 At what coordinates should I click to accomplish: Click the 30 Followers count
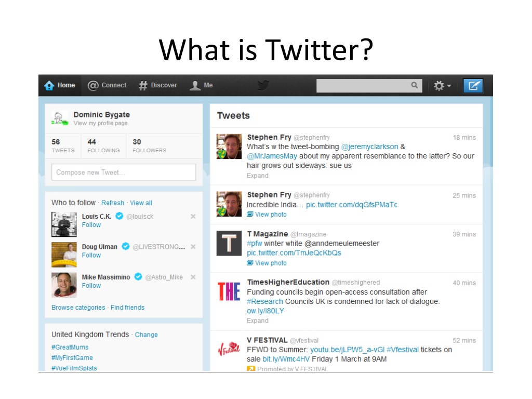pos(149,145)
